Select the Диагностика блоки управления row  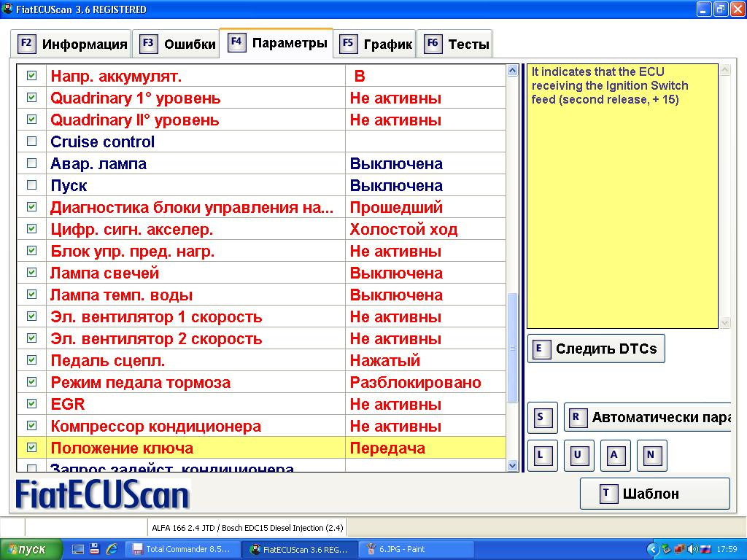click(261, 207)
